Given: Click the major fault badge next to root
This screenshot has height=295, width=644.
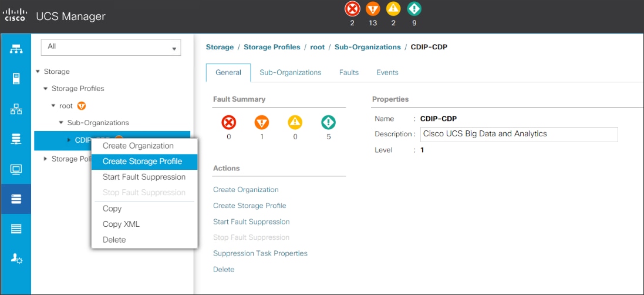Looking at the screenshot, I should click(x=82, y=106).
